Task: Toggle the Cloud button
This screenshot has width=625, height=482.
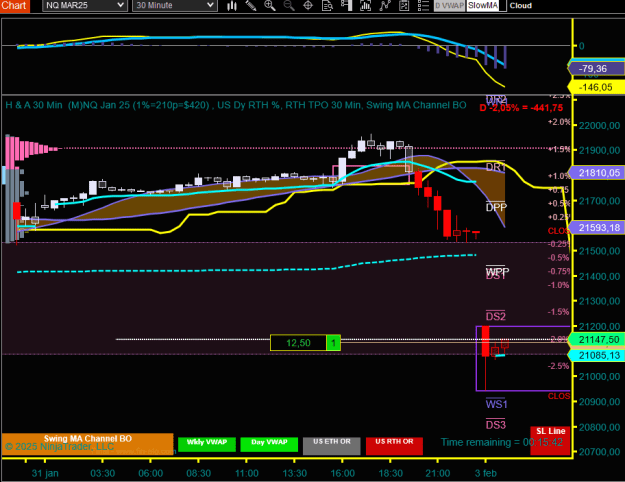Action: tap(521, 6)
